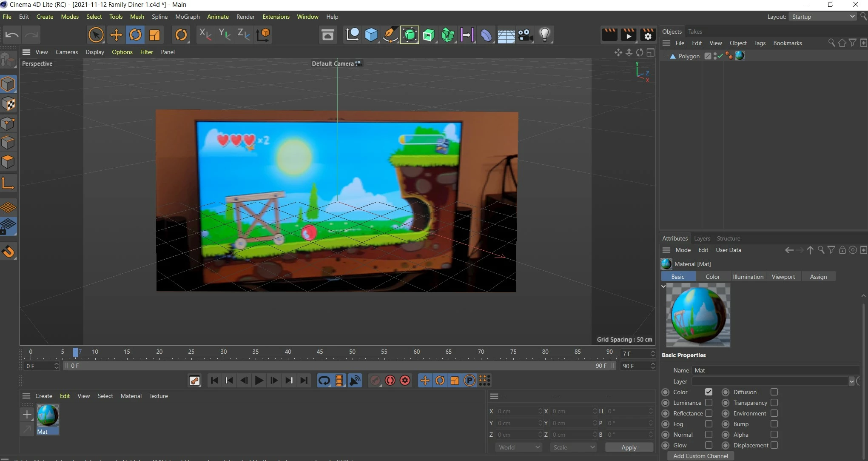Screen dimensions: 868x461
Task: Disable the Color channel checkbox
Action: tap(709, 392)
